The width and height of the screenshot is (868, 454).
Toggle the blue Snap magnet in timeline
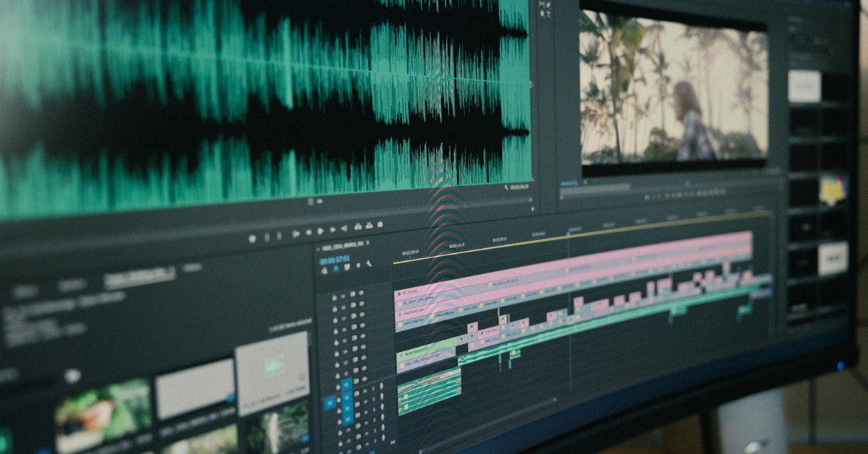[x=336, y=269]
